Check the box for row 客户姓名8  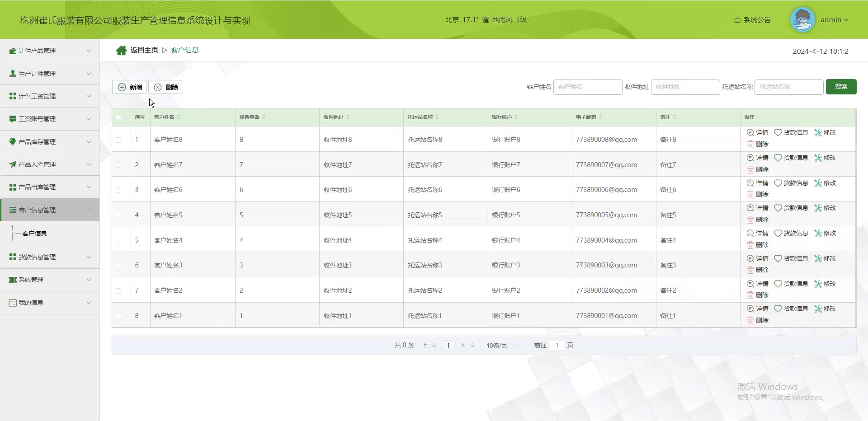click(118, 140)
